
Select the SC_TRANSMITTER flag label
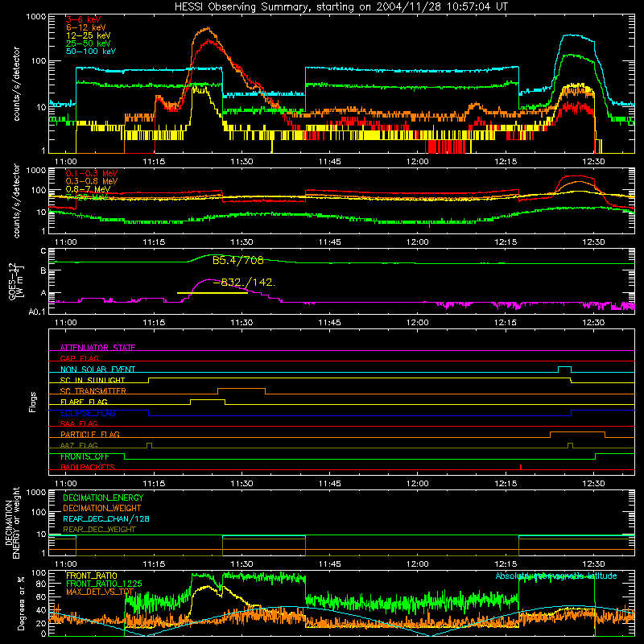point(93,390)
